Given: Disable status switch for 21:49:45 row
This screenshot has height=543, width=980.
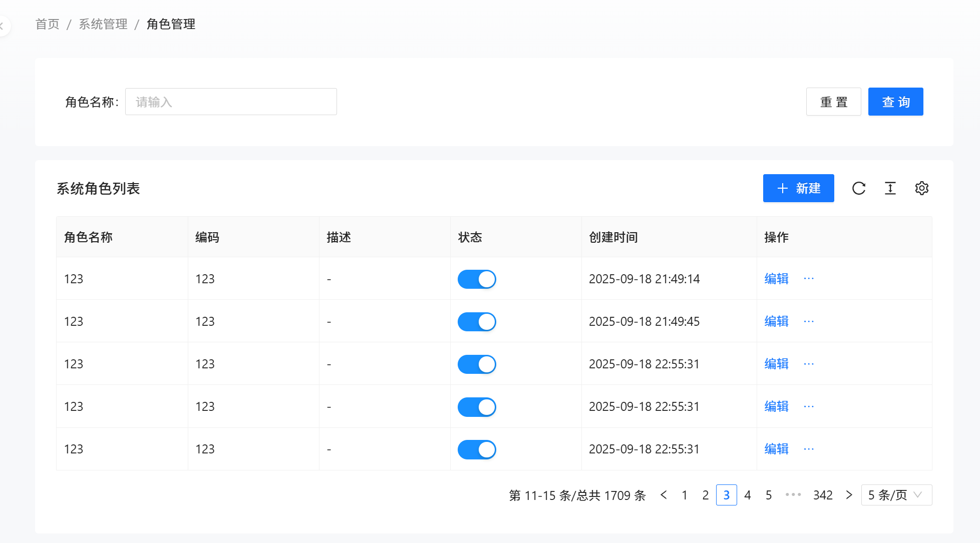Looking at the screenshot, I should [477, 322].
